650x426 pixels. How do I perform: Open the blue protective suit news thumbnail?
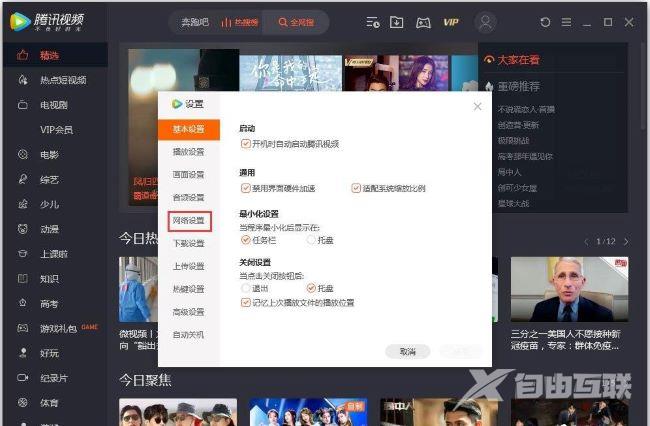138,289
